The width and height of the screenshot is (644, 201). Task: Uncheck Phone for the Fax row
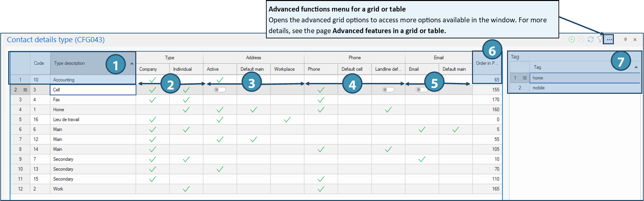pyautogui.click(x=321, y=100)
